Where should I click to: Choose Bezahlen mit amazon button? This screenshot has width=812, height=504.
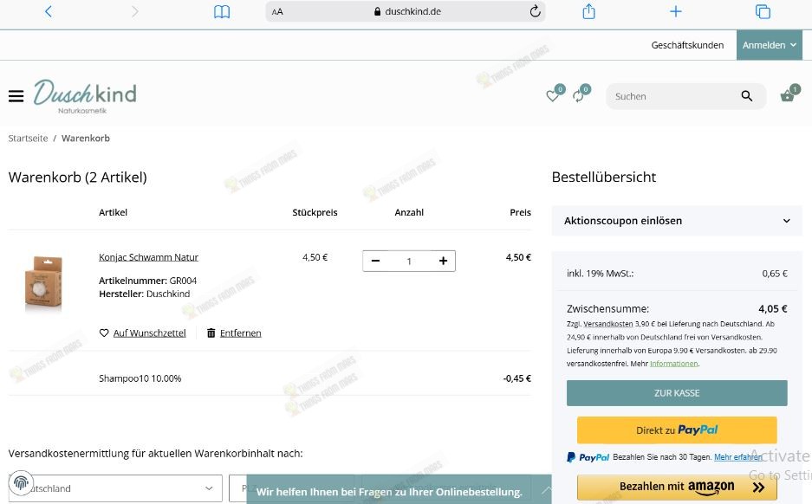(677, 487)
